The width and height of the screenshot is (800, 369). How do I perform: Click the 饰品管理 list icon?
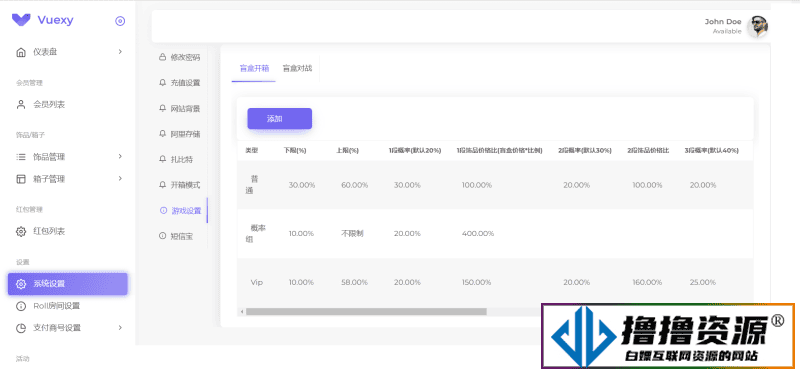pos(21,157)
